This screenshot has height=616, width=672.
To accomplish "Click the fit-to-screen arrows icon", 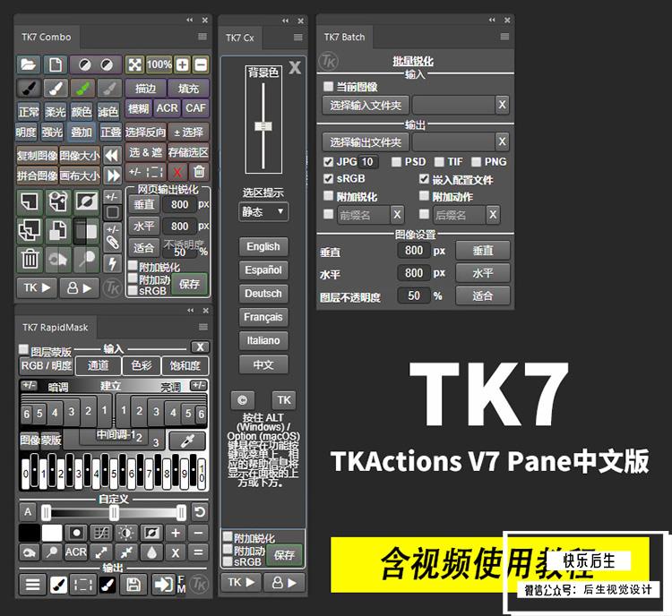I will pos(134,64).
